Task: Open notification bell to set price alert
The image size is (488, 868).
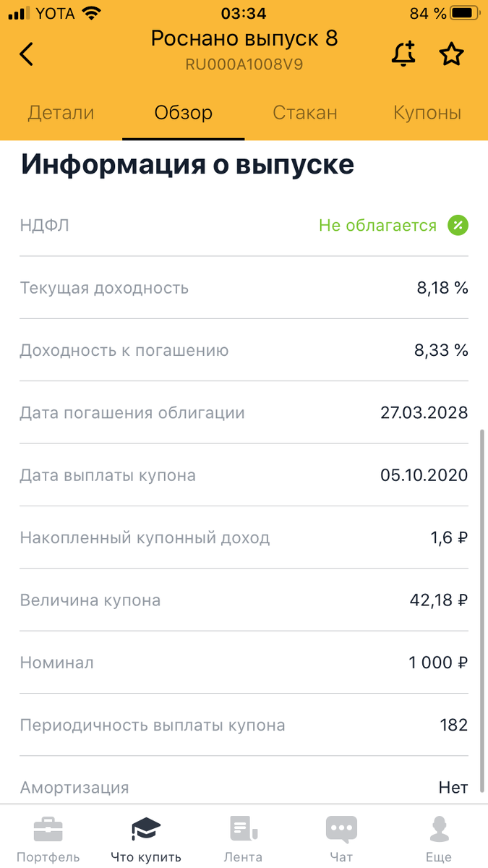Action: [x=403, y=54]
